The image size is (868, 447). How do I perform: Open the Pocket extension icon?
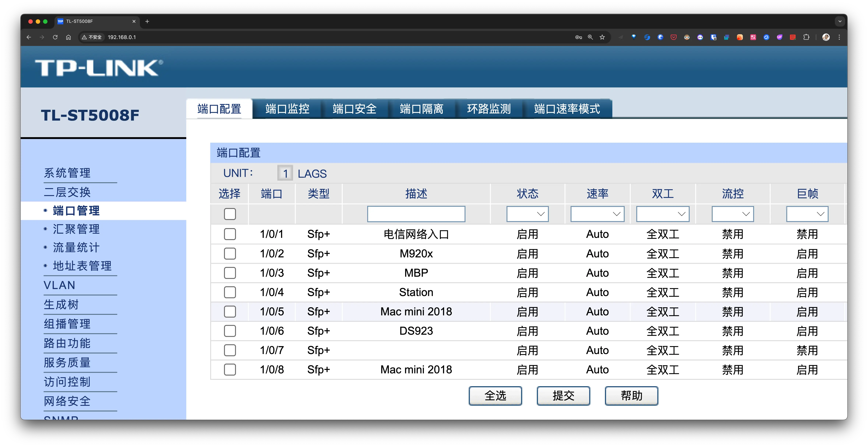point(673,37)
